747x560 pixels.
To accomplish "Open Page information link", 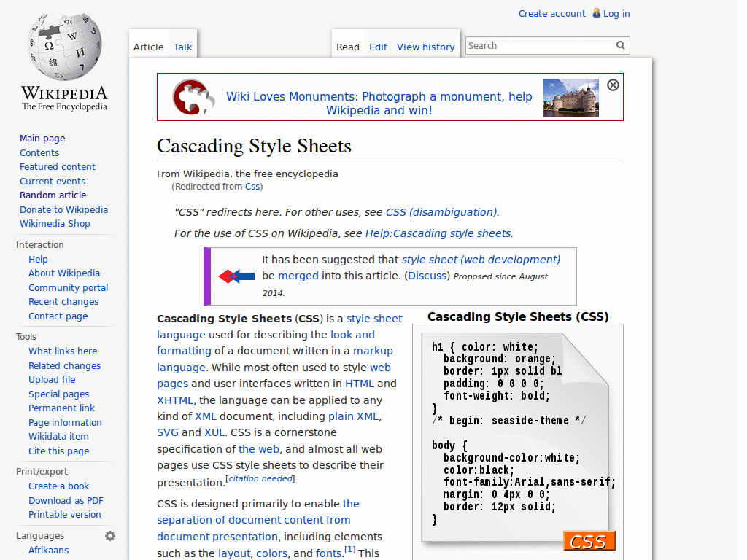I will [x=65, y=423].
